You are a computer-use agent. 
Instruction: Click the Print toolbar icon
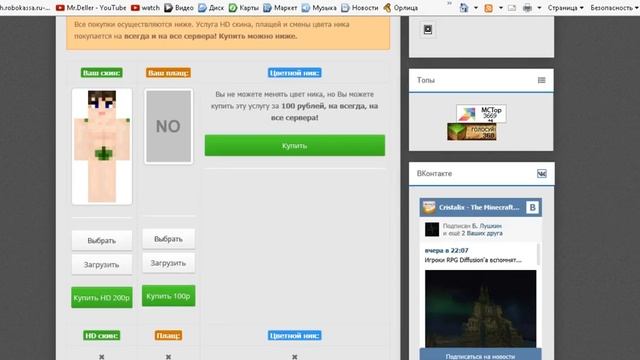click(x=527, y=8)
